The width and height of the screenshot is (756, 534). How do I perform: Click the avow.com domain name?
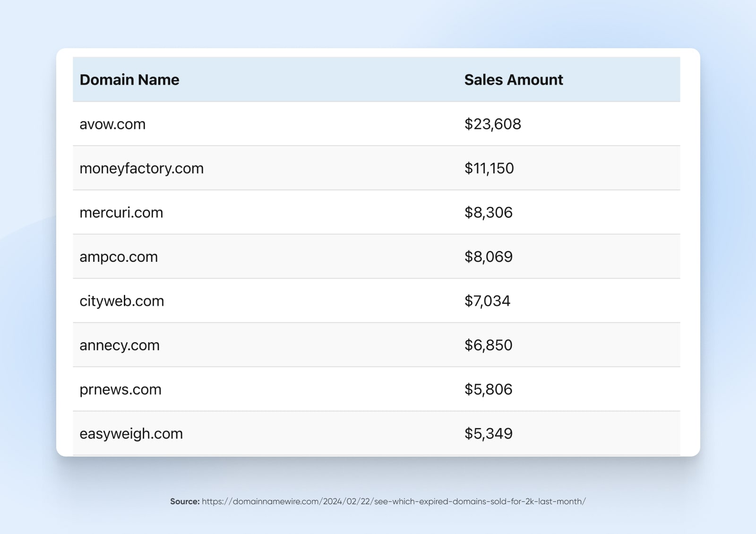pyautogui.click(x=112, y=124)
